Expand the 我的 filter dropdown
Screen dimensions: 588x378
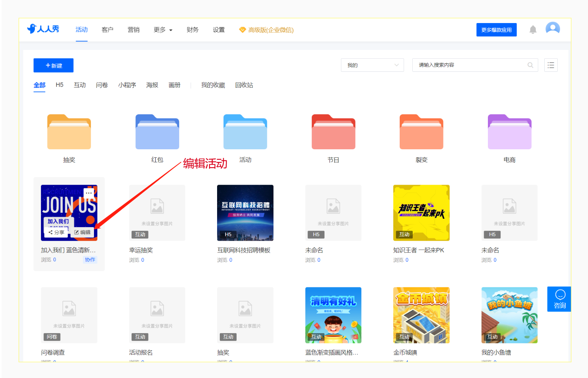372,65
